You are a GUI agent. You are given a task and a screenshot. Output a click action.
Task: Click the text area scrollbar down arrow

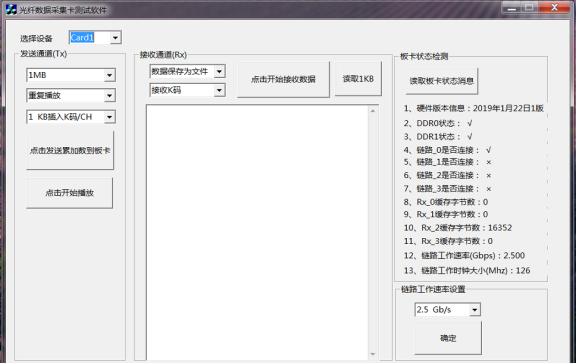click(373, 354)
